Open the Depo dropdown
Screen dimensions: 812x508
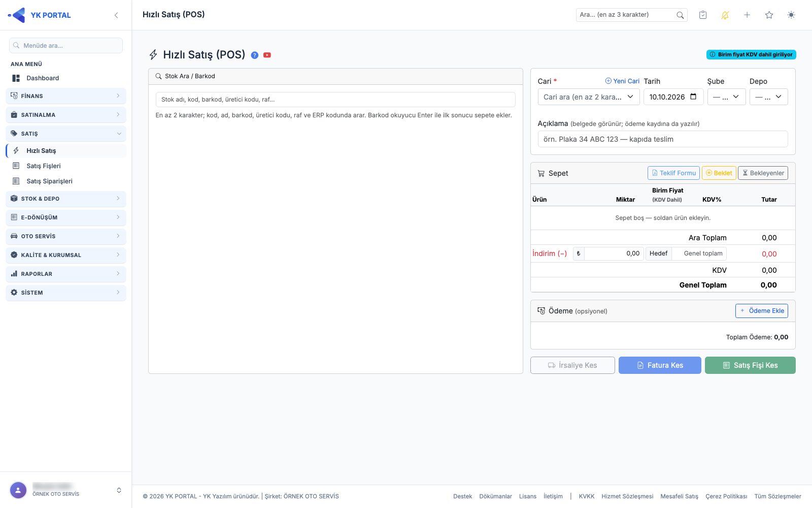click(768, 97)
